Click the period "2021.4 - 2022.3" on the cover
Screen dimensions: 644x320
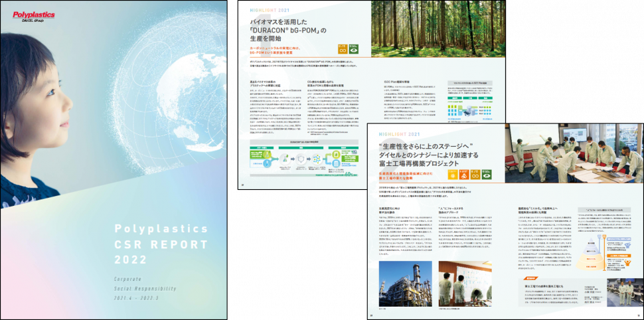click(x=137, y=298)
